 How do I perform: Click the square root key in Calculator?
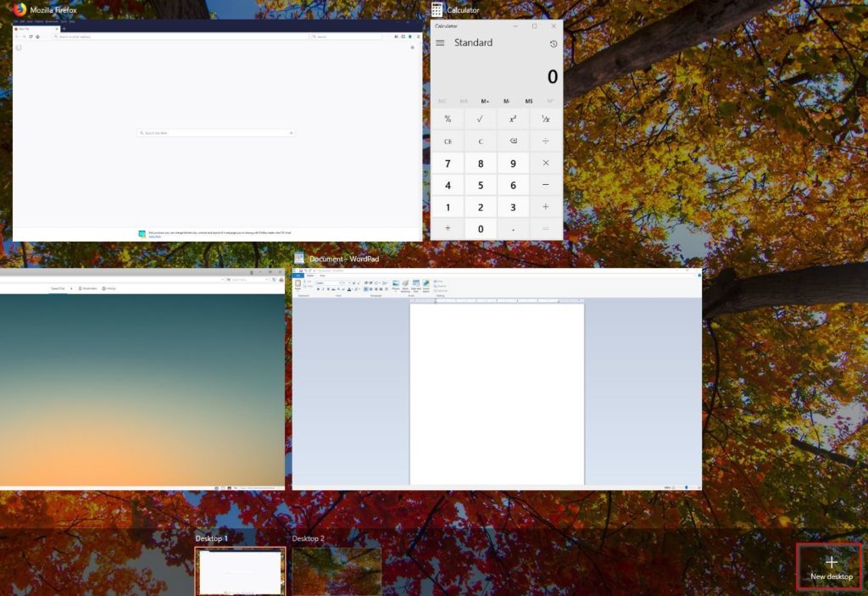click(480, 119)
